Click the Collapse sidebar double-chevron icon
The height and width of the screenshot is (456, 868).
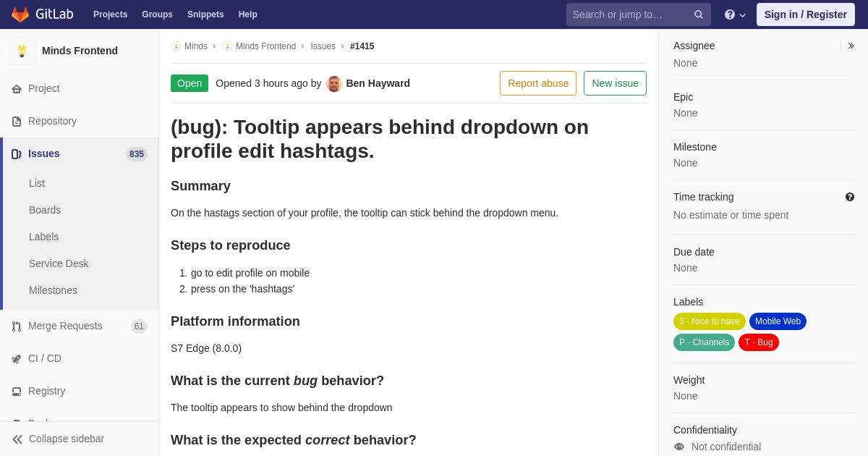tap(17, 439)
